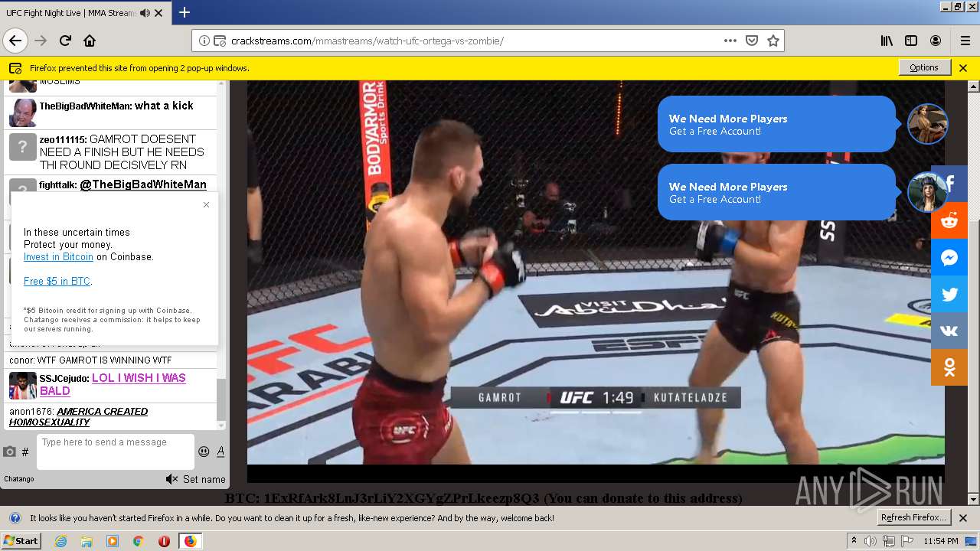980x551 pixels.
Task: Open a new browser tab
Action: click(185, 12)
